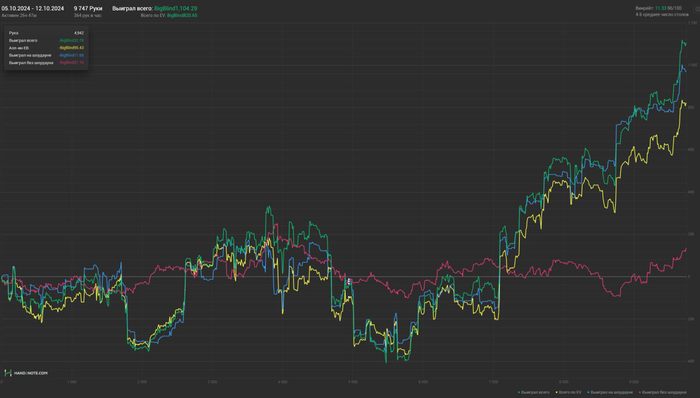Open the settings icon at top right
This screenshot has width=700, height=398.
(696, 9)
